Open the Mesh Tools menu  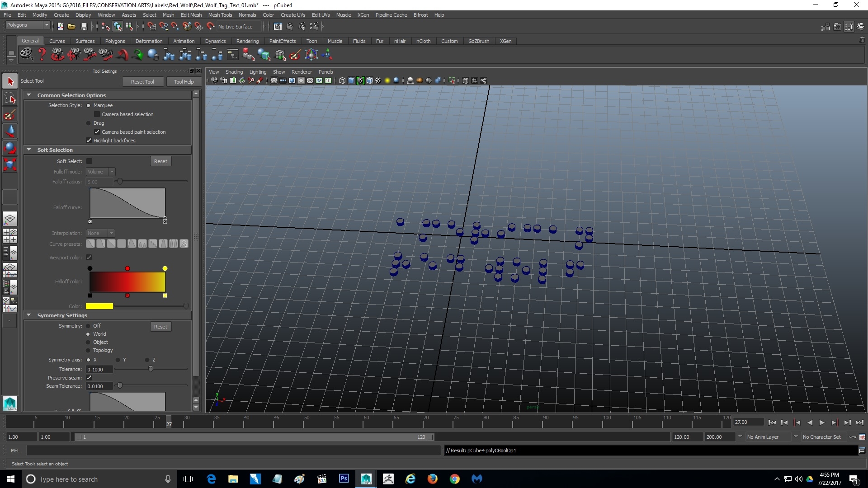click(x=220, y=15)
